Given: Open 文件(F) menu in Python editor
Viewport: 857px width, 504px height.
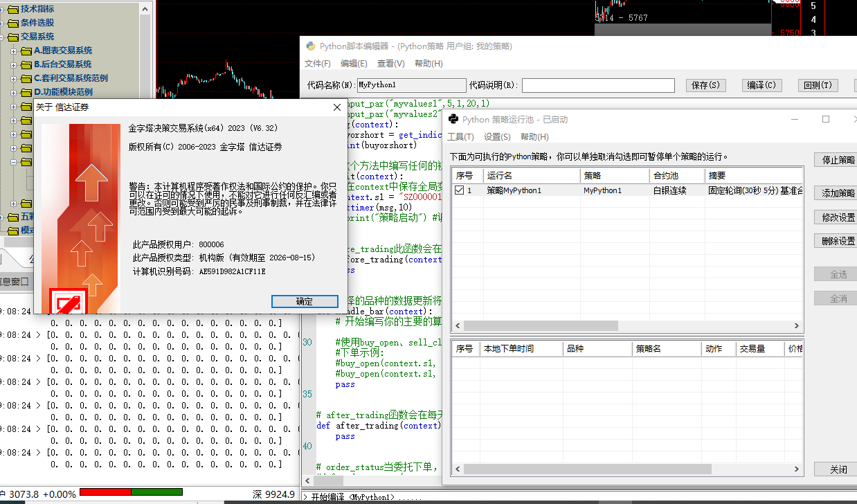Looking at the screenshot, I should point(318,64).
